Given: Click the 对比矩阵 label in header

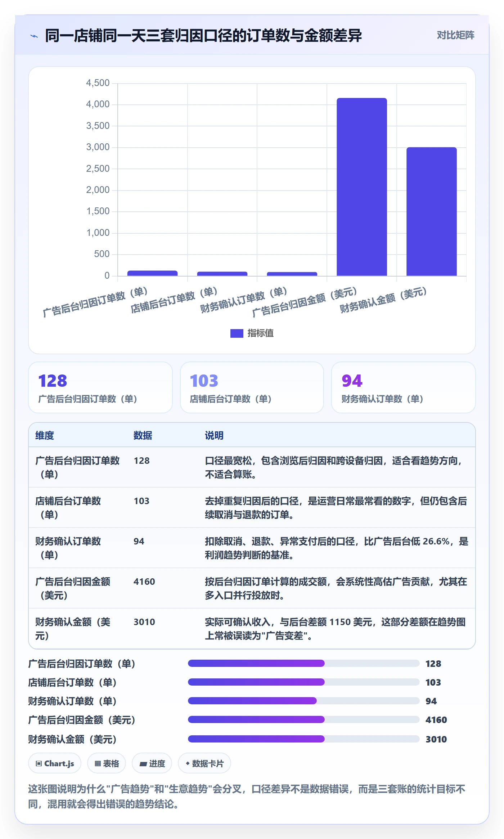Looking at the screenshot, I should click(x=455, y=35).
